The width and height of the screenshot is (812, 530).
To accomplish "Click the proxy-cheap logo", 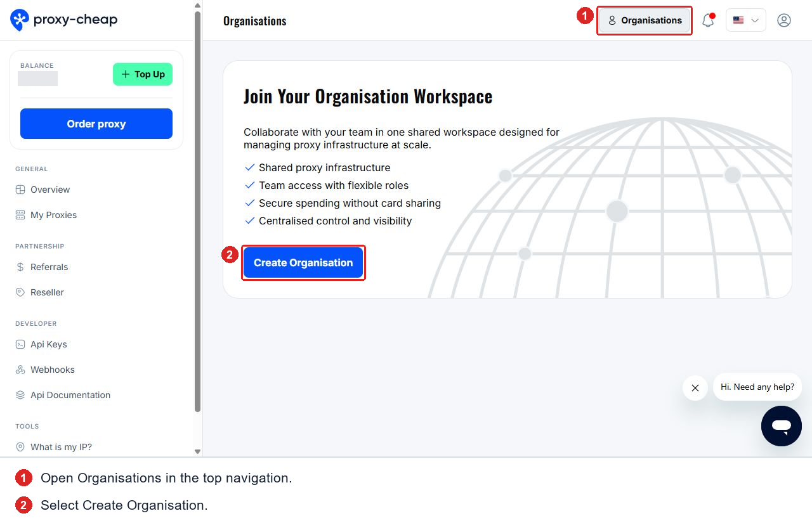I will 64,20.
